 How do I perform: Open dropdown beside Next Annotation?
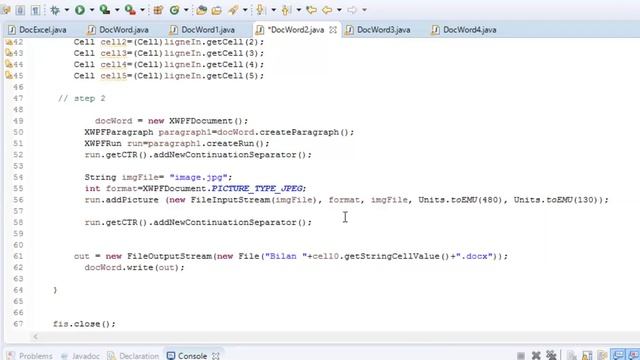tap(273, 10)
